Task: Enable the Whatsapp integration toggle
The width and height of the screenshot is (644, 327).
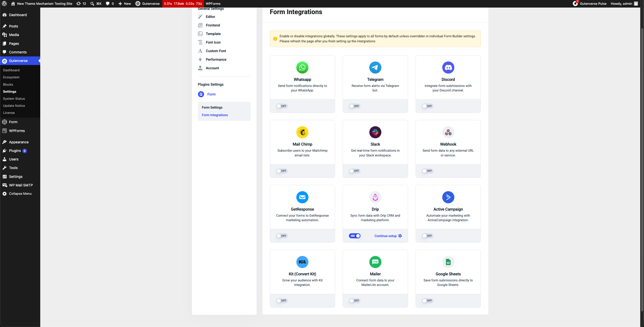Action: pyautogui.click(x=282, y=106)
